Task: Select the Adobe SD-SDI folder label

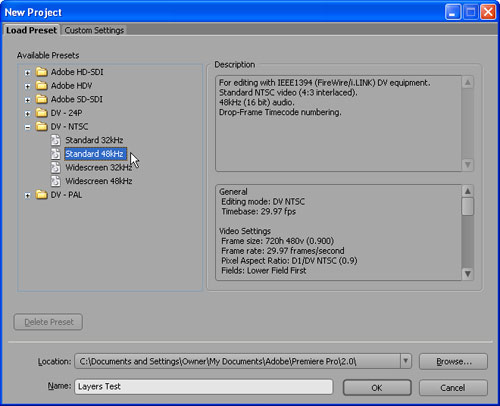Action: tap(77, 99)
